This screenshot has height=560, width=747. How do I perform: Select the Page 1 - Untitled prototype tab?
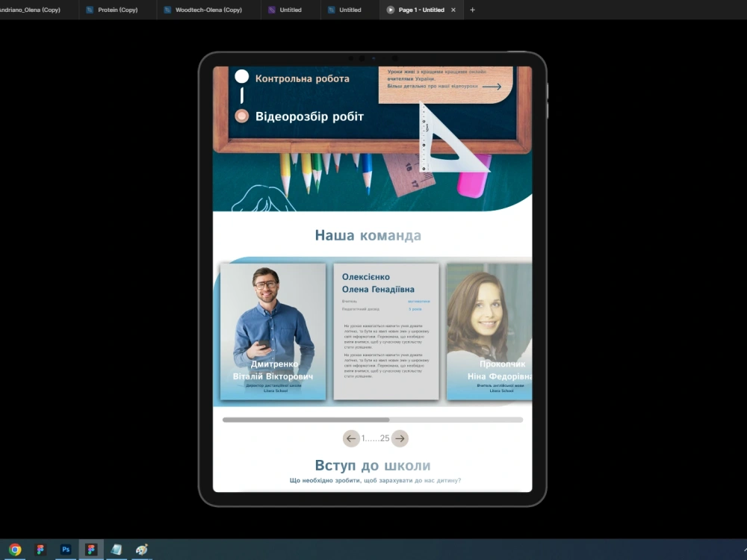point(421,10)
